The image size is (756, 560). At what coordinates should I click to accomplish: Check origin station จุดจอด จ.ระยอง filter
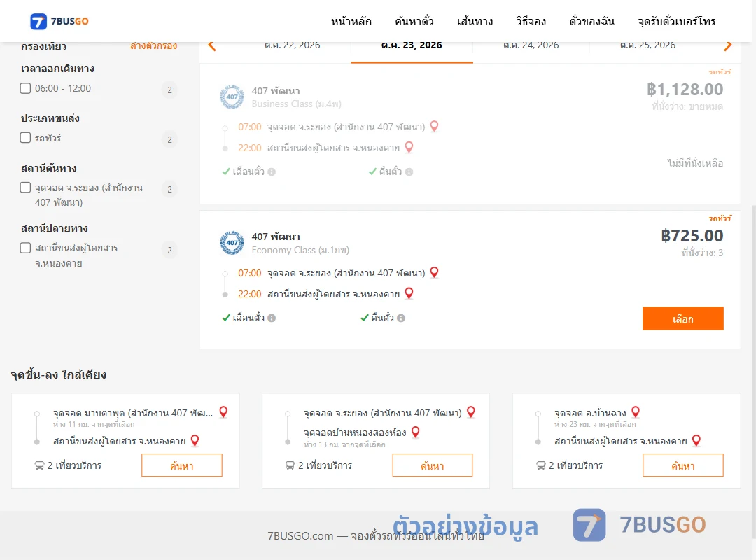tap(26, 187)
